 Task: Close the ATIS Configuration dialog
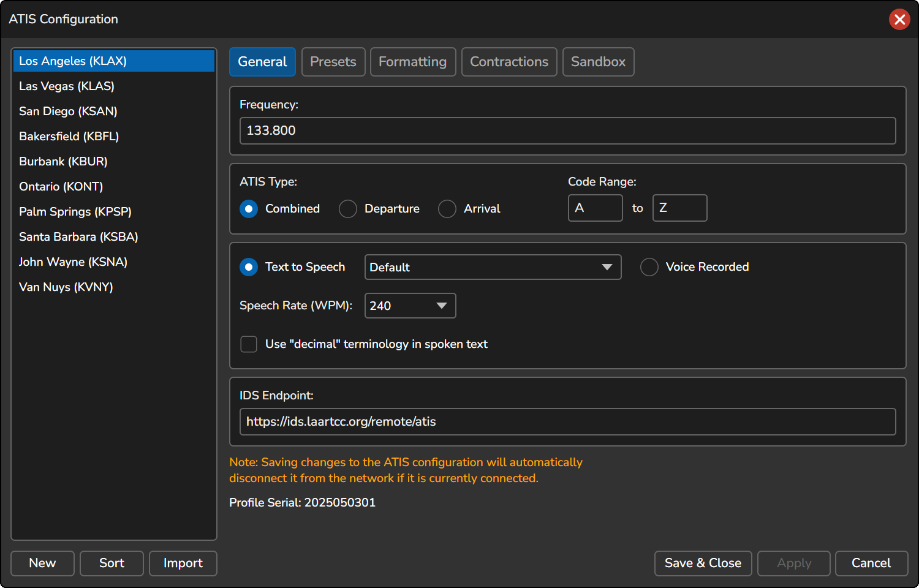tap(899, 20)
